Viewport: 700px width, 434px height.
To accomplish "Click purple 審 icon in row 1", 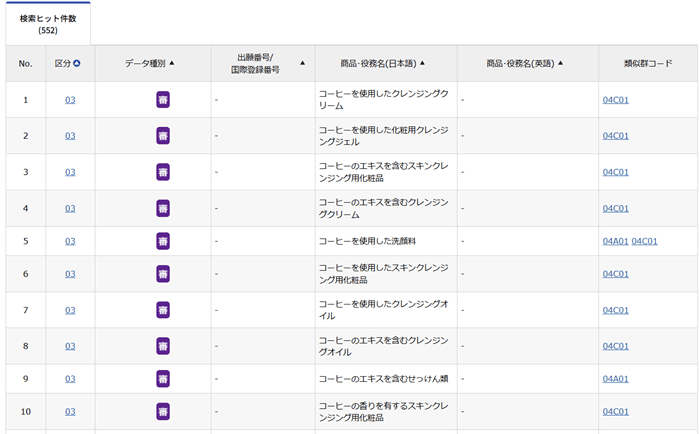I will (163, 100).
